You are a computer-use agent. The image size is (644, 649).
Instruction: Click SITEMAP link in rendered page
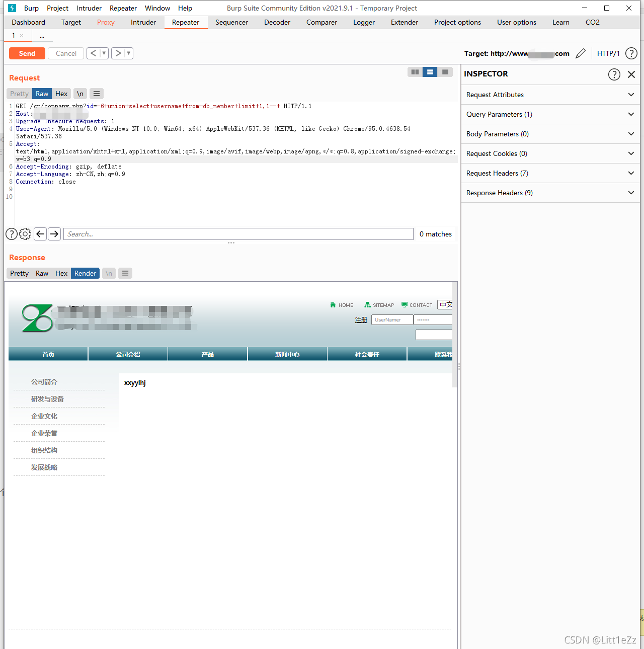379,305
